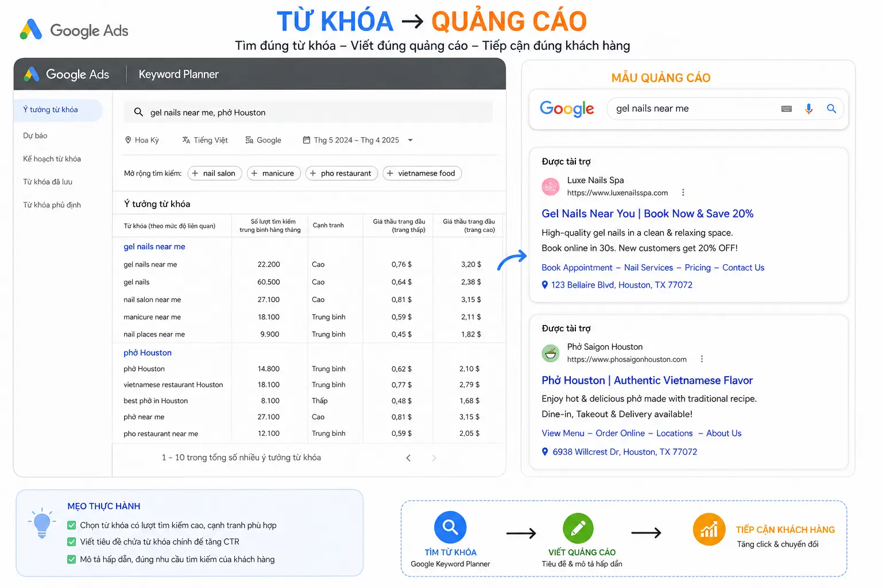Click the blue Tìm từ khóa magnifier circle
This screenshot has width=882, height=588.
coord(450,527)
